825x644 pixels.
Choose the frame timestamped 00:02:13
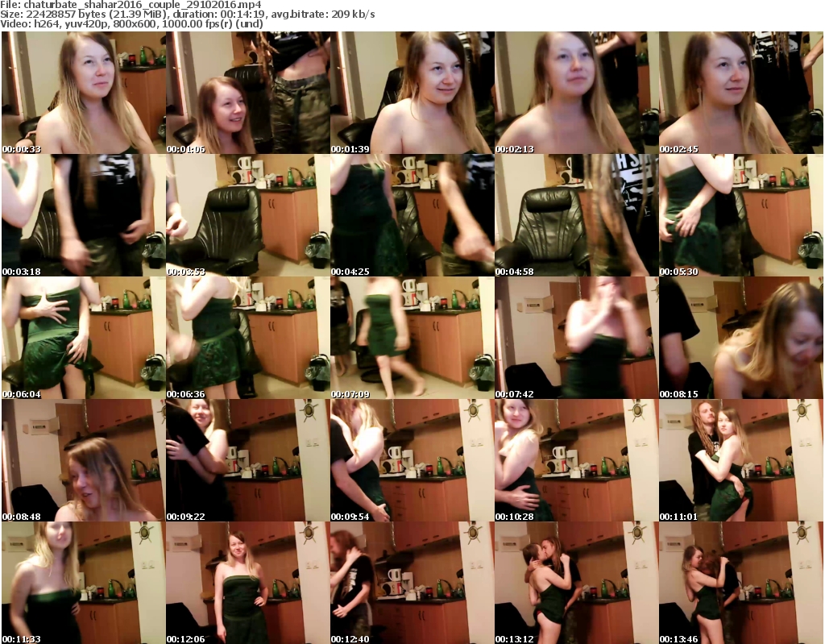[x=577, y=93]
